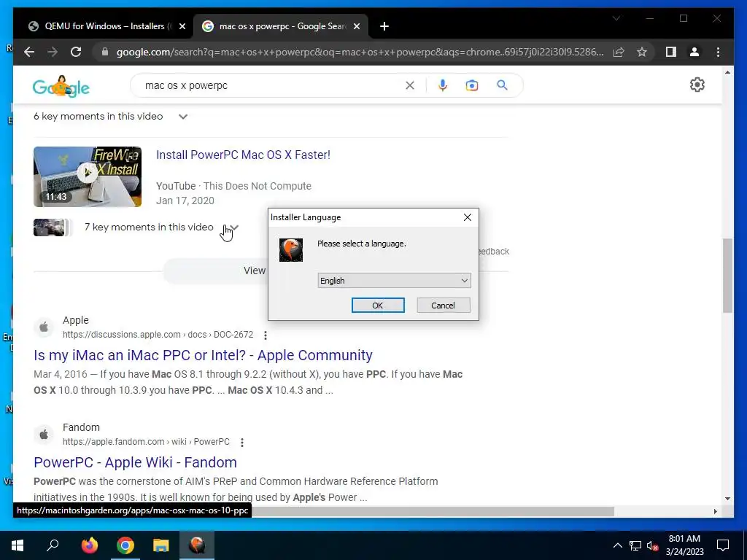Open a new Chrome tab
This screenshot has width=747, height=560.
click(384, 26)
